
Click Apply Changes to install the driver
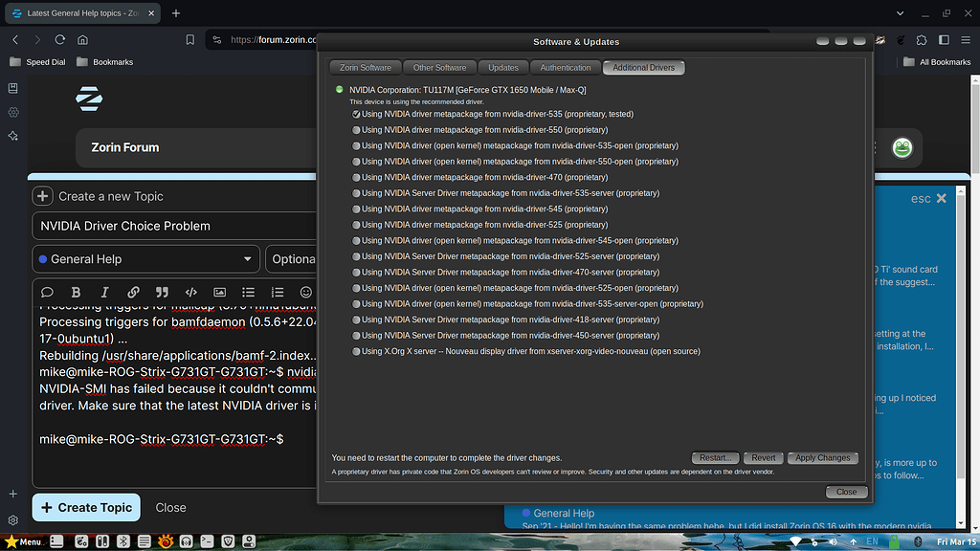point(822,457)
